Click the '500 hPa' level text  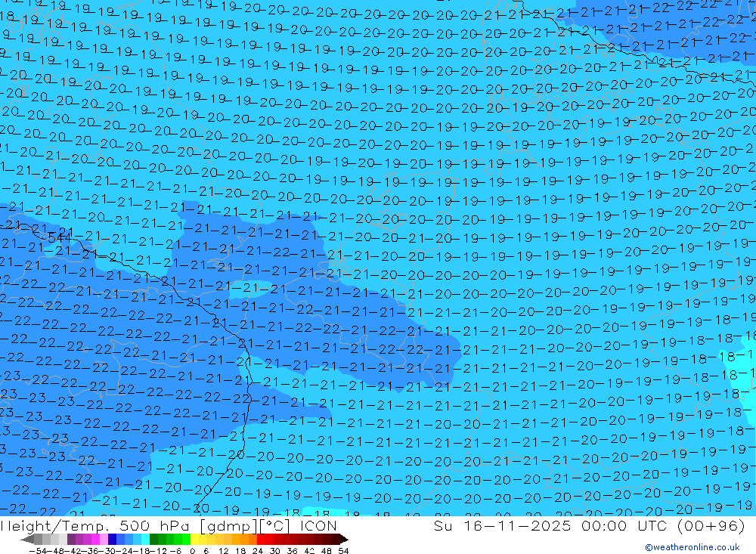(155, 526)
